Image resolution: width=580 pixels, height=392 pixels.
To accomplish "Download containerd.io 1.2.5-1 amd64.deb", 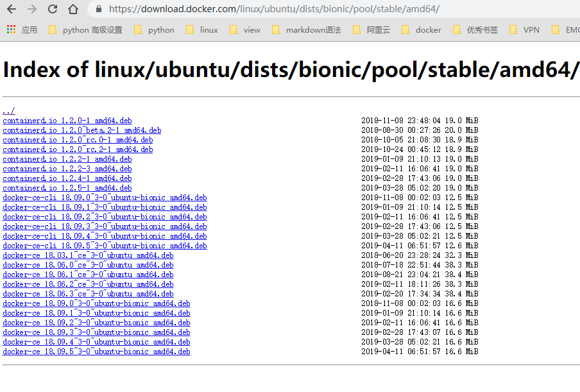I will point(67,187).
